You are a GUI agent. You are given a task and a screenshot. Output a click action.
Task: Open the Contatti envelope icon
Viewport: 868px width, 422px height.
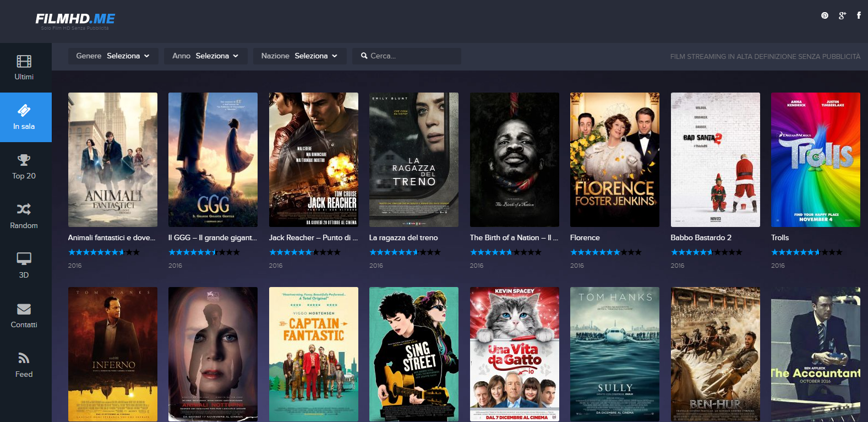(x=24, y=309)
